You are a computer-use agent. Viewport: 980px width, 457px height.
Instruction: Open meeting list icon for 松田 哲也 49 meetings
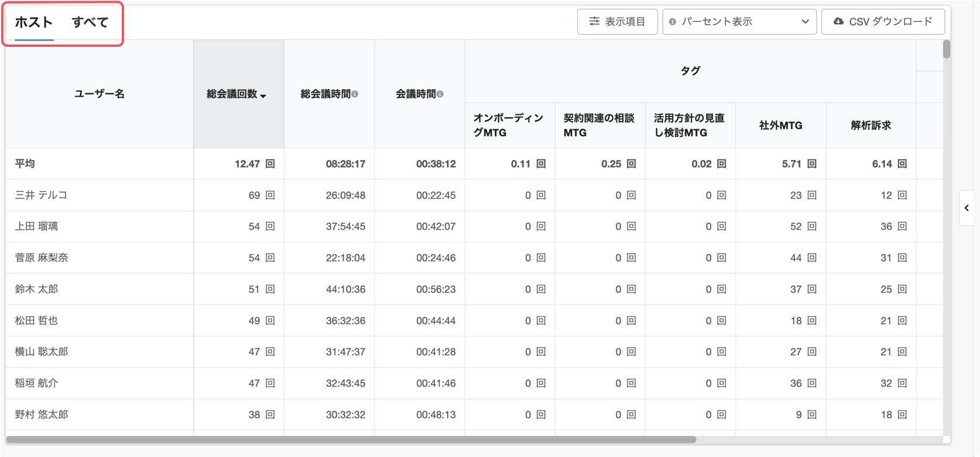point(270,320)
